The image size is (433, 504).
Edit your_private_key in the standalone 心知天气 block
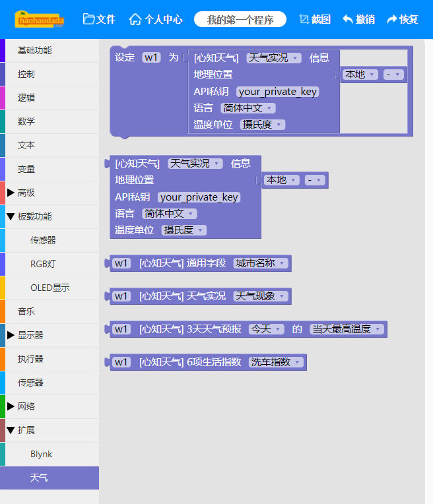199,197
